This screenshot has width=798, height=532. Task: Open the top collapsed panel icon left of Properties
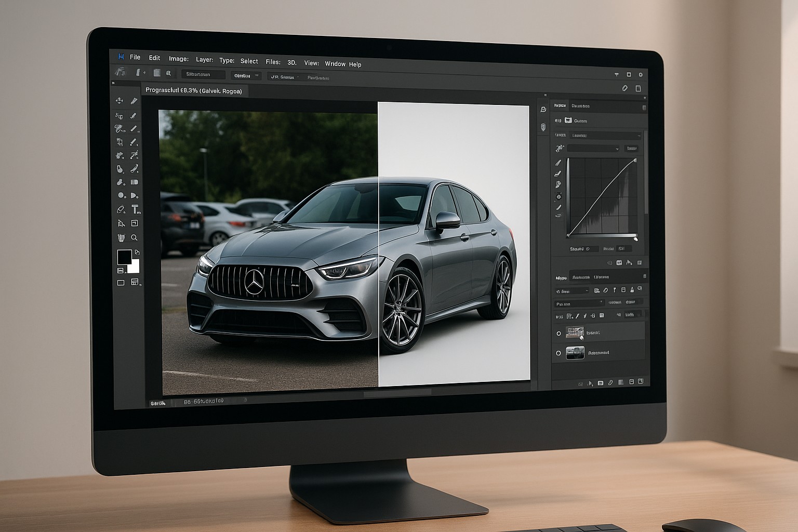click(543, 109)
